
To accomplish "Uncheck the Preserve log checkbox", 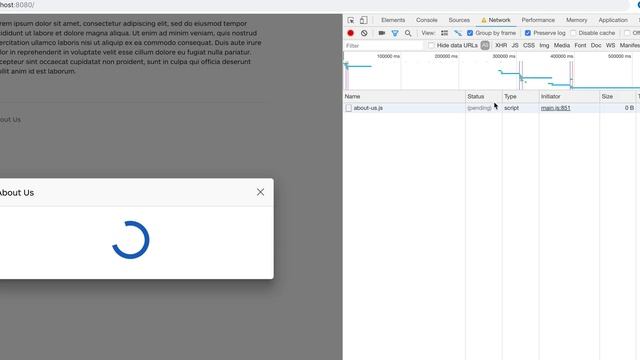I will pyautogui.click(x=528, y=33).
